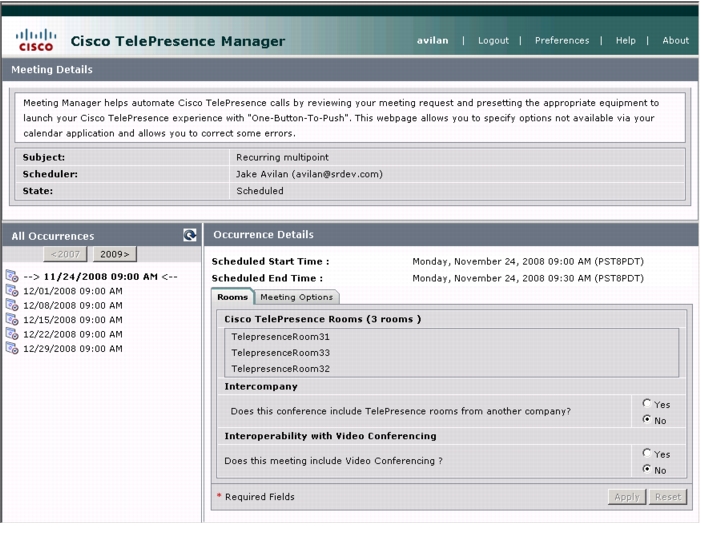The height and width of the screenshot is (547, 701).
Task: Select the 12/29/2008 09:00 AM occurrence
Action: 73,349
